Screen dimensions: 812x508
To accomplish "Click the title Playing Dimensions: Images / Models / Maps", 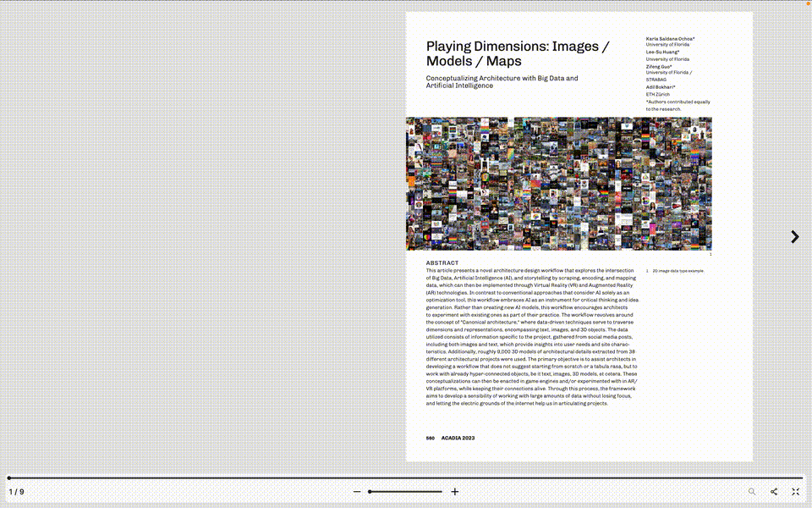I will pyautogui.click(x=518, y=53).
